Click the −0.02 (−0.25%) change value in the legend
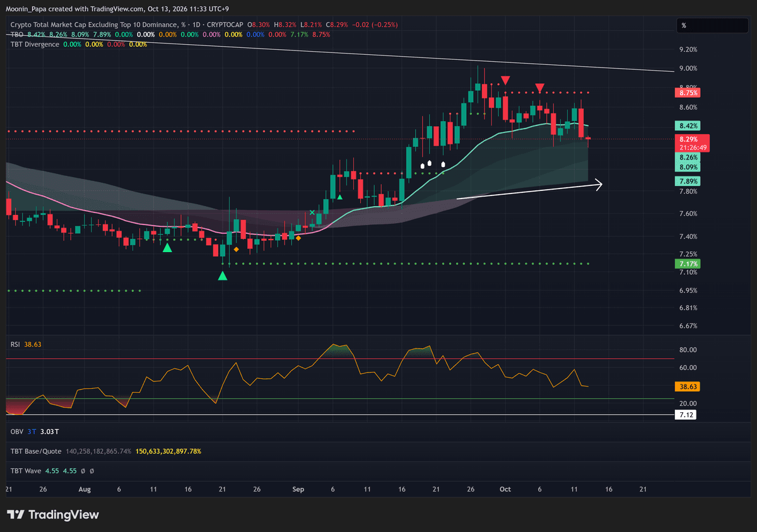The height and width of the screenshot is (532, 757). pyautogui.click(x=375, y=25)
